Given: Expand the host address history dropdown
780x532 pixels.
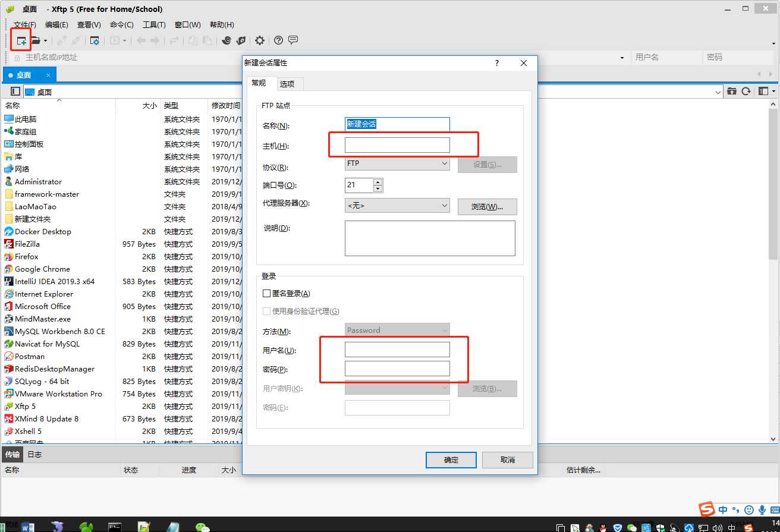Looking at the screenshot, I should 622,58.
